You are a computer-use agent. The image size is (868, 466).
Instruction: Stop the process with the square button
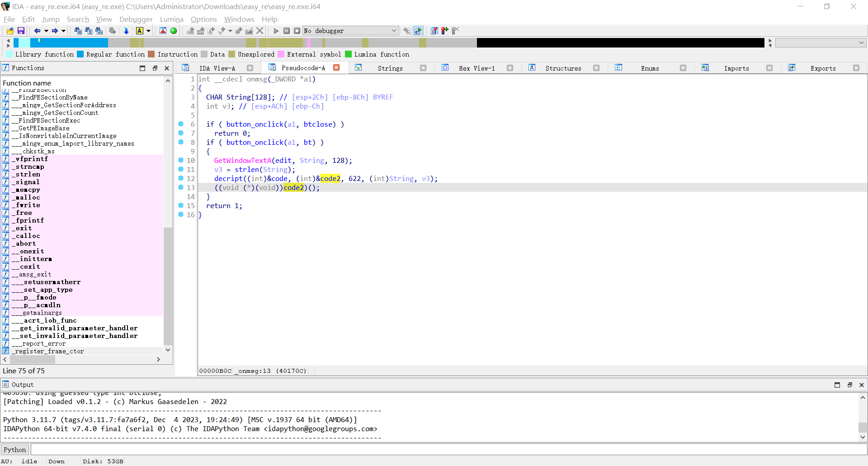(297, 31)
